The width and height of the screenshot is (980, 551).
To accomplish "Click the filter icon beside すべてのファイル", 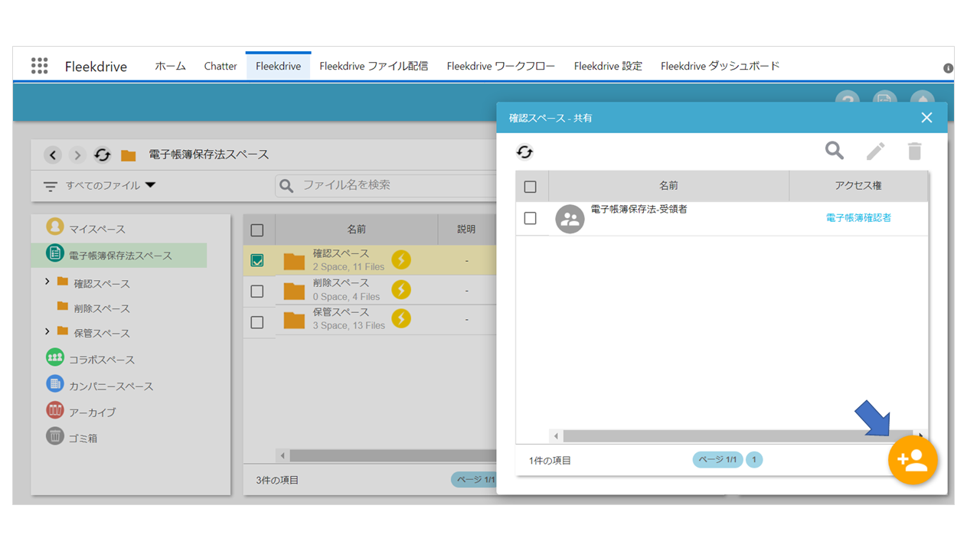I will [51, 186].
